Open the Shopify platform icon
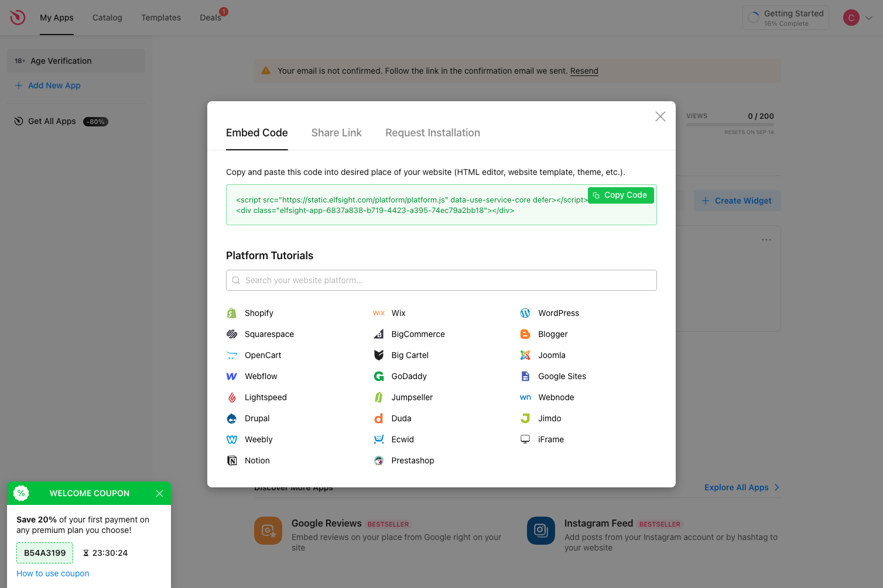 click(x=232, y=313)
